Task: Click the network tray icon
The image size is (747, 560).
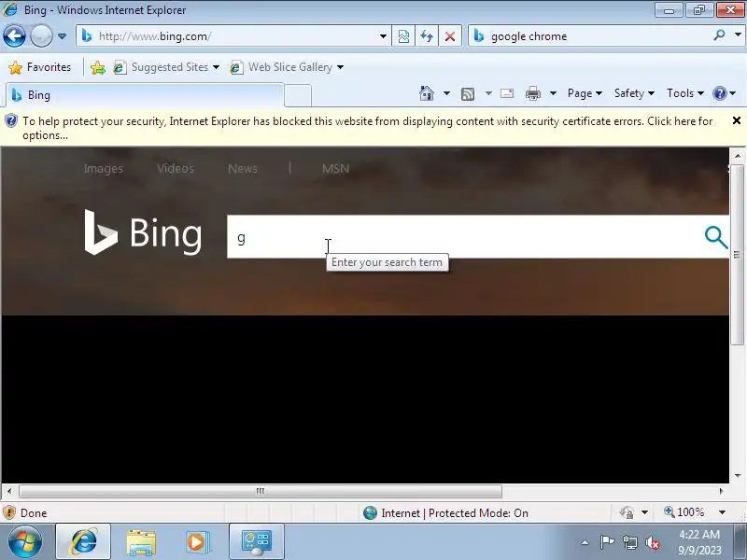Action: click(629, 542)
